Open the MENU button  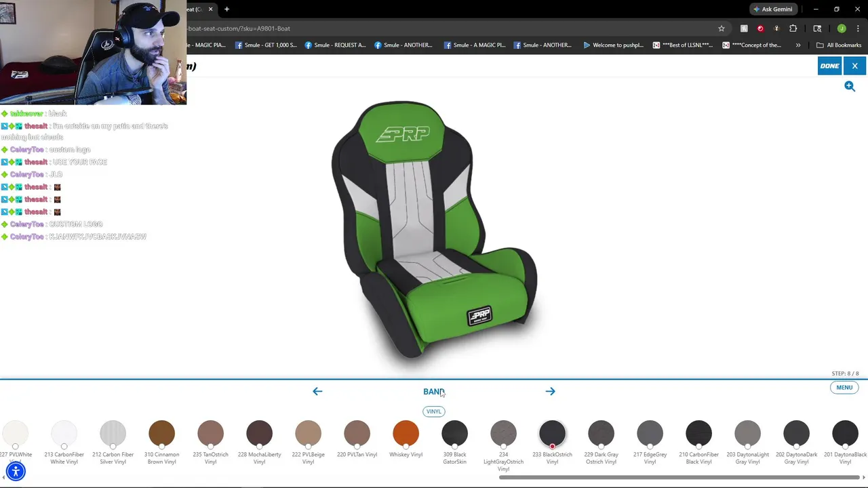pos(844,388)
